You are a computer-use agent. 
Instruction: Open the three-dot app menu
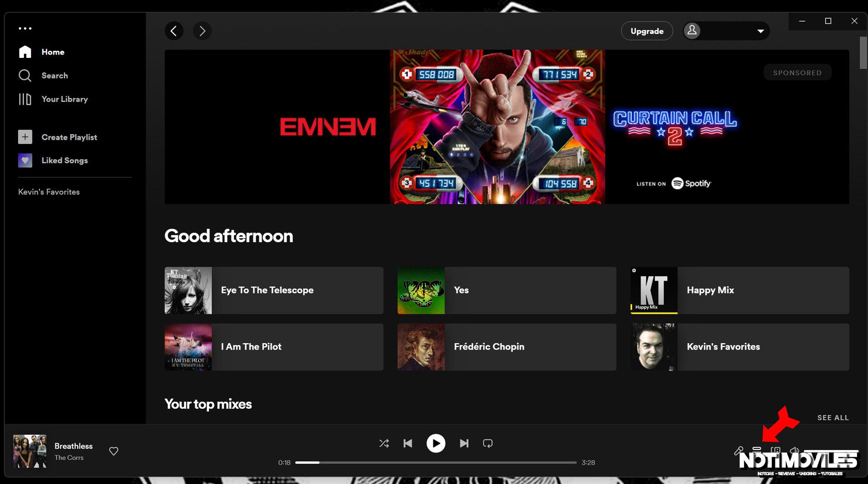pos(25,28)
